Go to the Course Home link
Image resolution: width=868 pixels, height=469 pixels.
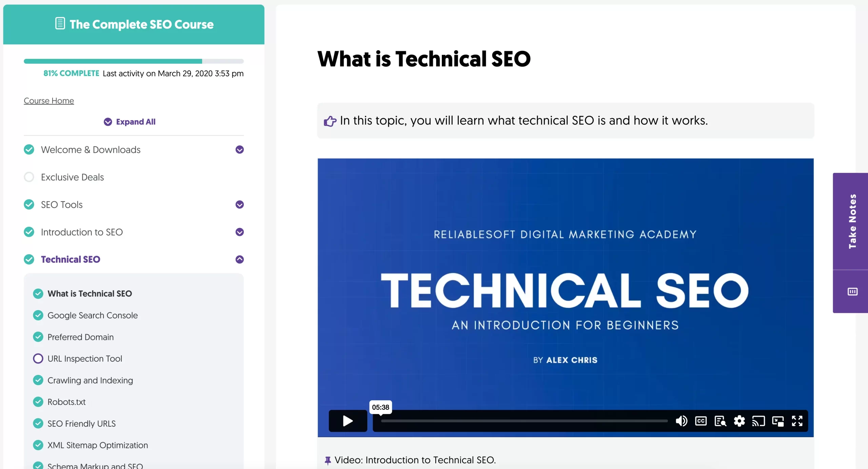pos(49,101)
